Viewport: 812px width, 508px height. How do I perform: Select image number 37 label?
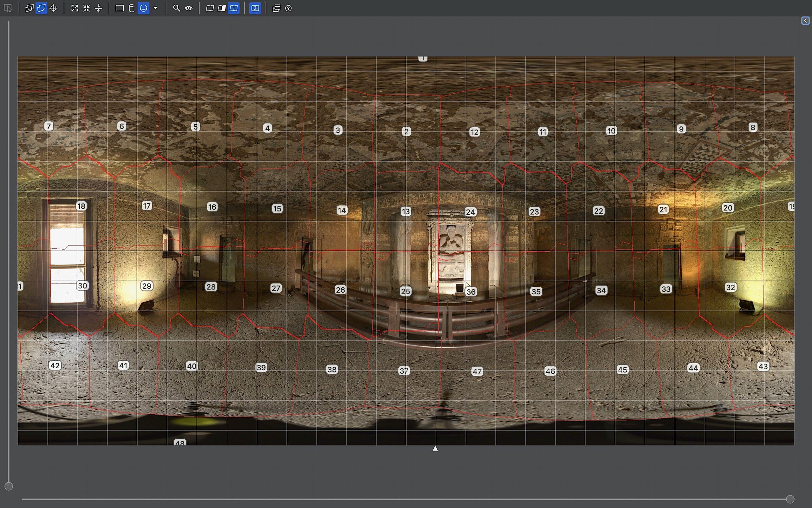pyautogui.click(x=404, y=371)
